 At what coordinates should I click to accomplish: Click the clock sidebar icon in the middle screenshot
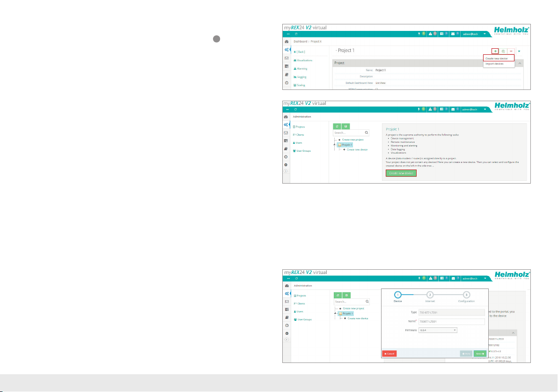tap(286, 156)
